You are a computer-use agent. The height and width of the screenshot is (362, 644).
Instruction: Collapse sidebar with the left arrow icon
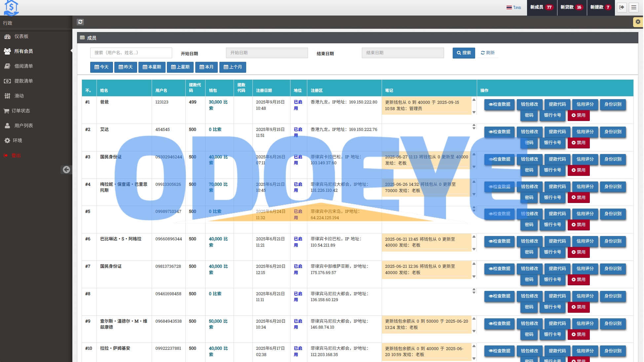click(x=66, y=170)
